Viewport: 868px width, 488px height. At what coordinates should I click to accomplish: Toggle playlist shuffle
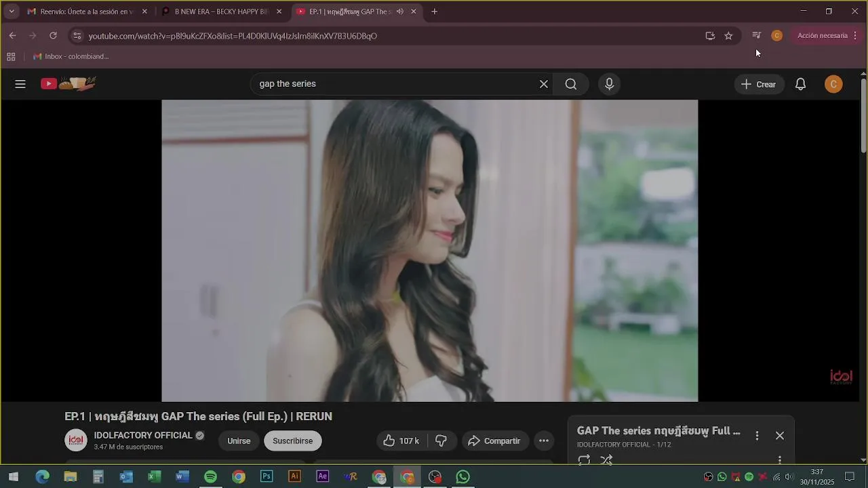(x=607, y=460)
